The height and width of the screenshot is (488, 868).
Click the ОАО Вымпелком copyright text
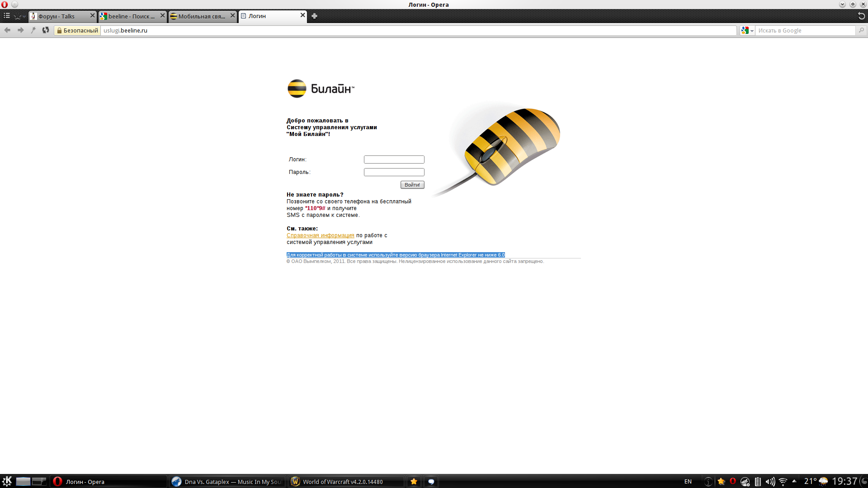[x=415, y=262]
